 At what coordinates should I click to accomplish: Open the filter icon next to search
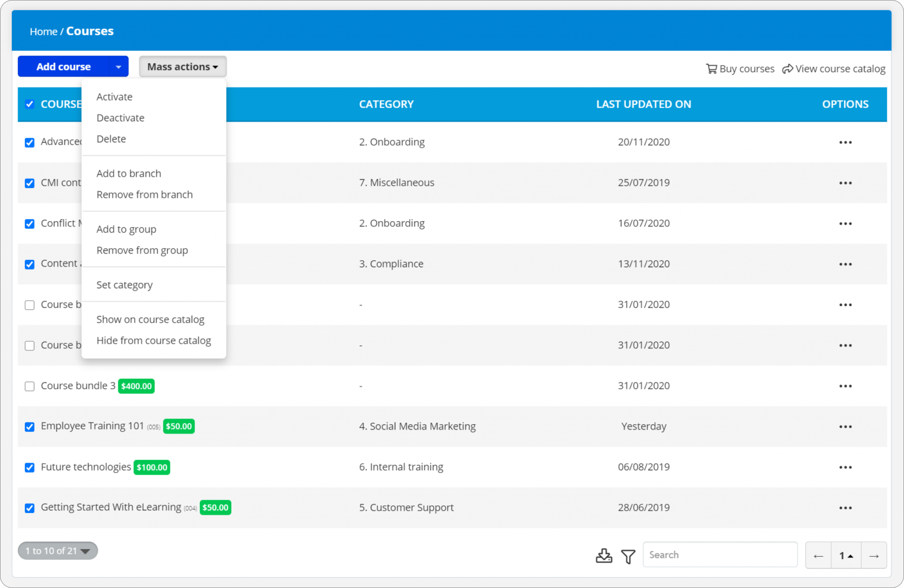[629, 556]
